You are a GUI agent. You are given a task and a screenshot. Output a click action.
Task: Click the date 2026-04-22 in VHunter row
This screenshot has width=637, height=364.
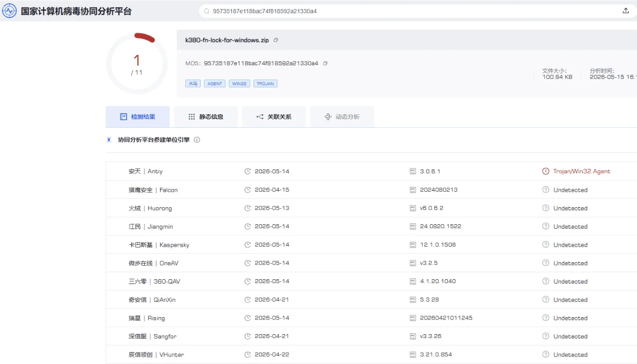[272, 355]
